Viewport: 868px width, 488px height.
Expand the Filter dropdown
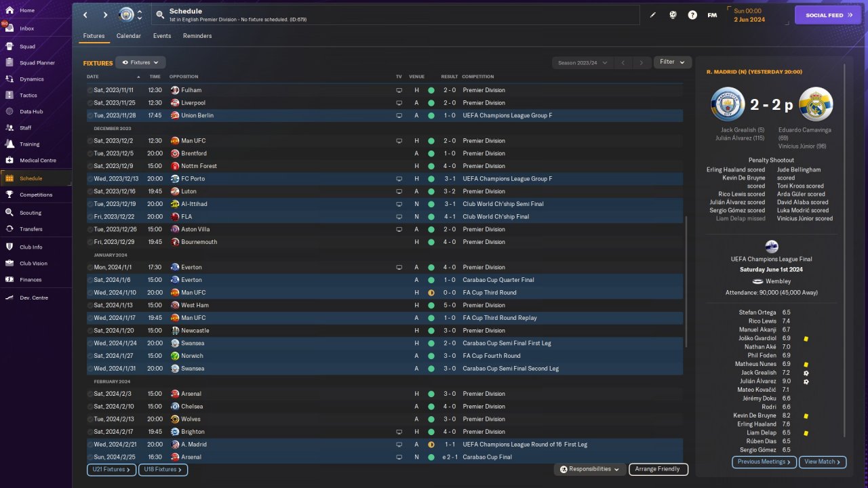click(x=673, y=62)
